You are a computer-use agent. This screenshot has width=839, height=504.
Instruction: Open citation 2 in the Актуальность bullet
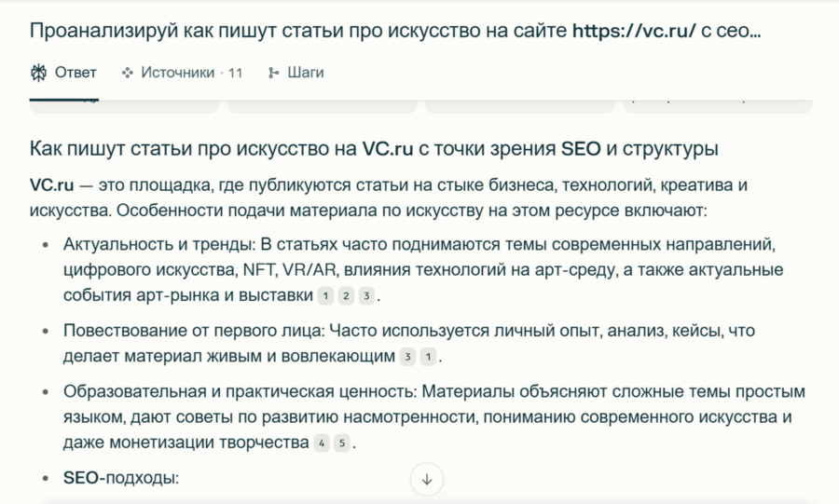point(346,296)
